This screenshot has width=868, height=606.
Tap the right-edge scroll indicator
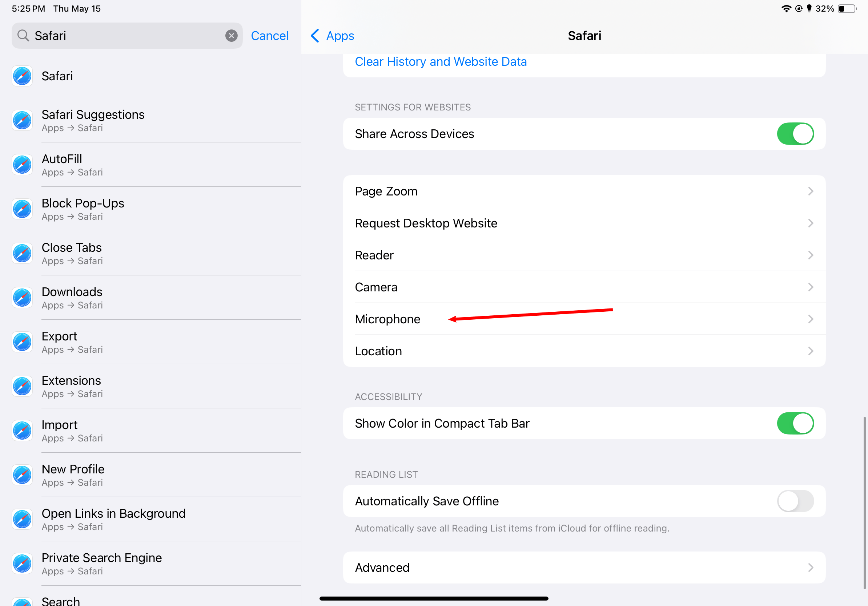click(864, 502)
